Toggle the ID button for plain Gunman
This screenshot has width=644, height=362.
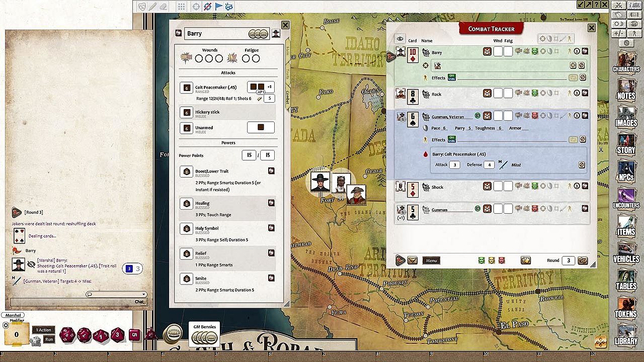[x=478, y=209]
